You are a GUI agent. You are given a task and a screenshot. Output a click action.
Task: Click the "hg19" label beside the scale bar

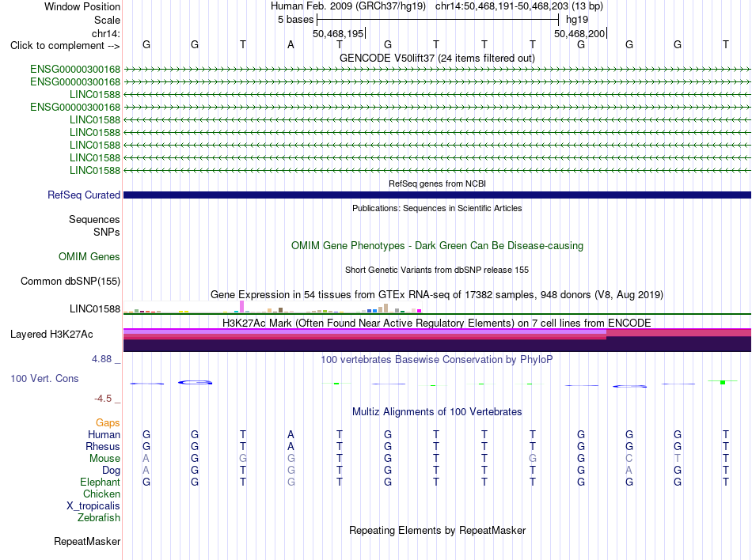[577, 20]
